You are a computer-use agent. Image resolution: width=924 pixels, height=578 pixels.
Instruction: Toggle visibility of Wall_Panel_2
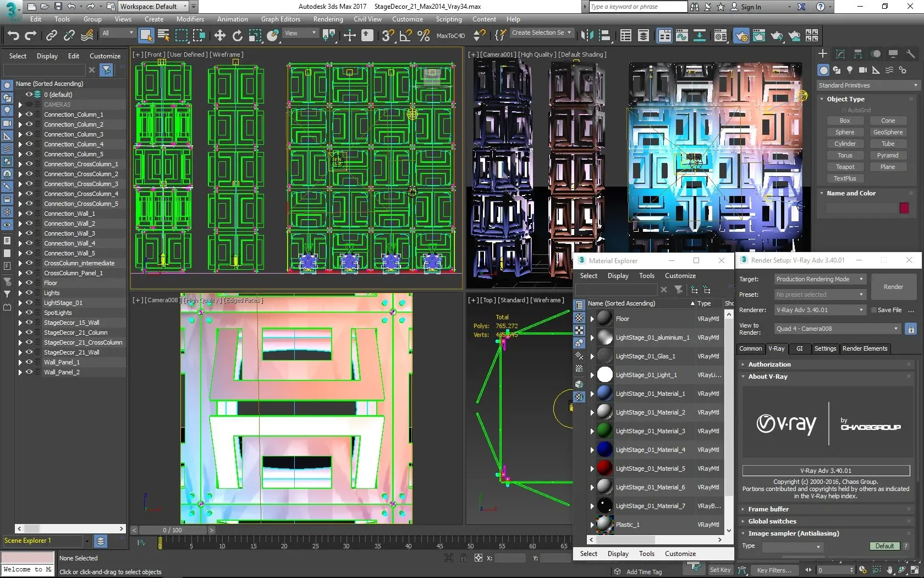click(29, 372)
